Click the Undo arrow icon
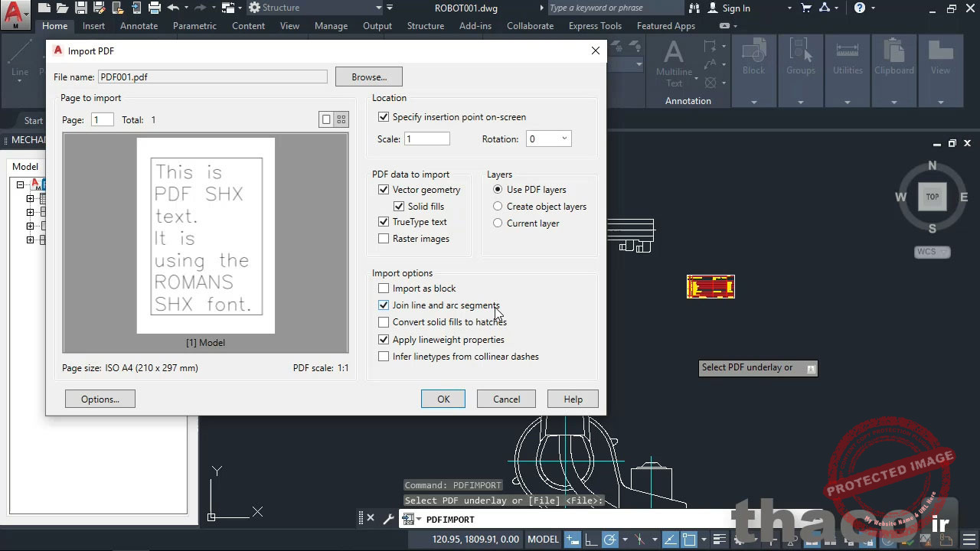Screen dimensions: 980x551 (173, 8)
